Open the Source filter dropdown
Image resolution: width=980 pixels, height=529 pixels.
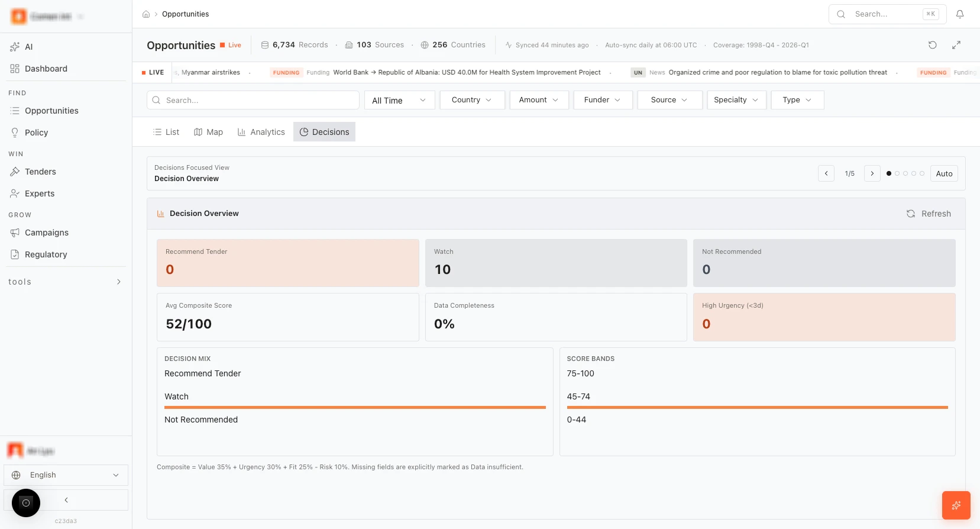[x=670, y=100]
